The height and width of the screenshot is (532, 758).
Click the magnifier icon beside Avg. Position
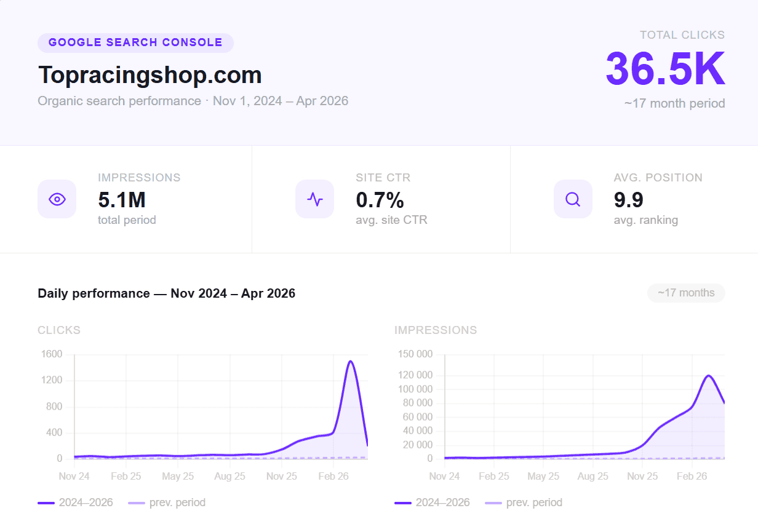tap(573, 199)
